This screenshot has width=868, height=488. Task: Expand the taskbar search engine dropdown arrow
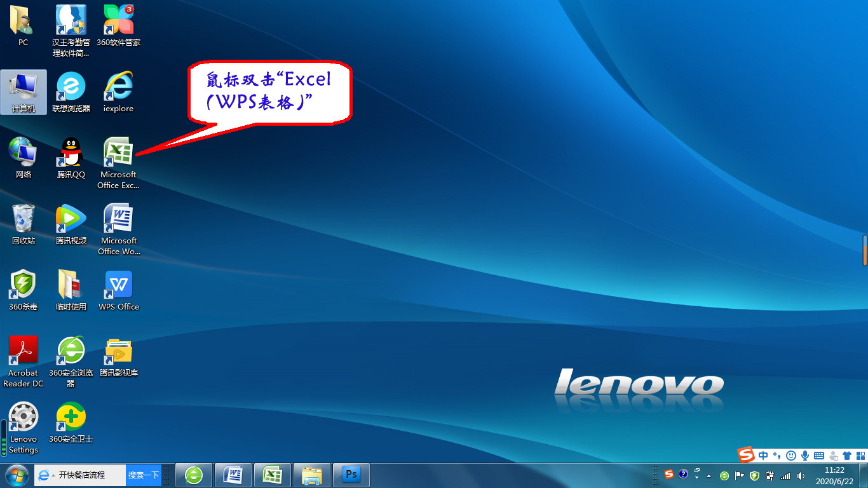click(x=53, y=475)
